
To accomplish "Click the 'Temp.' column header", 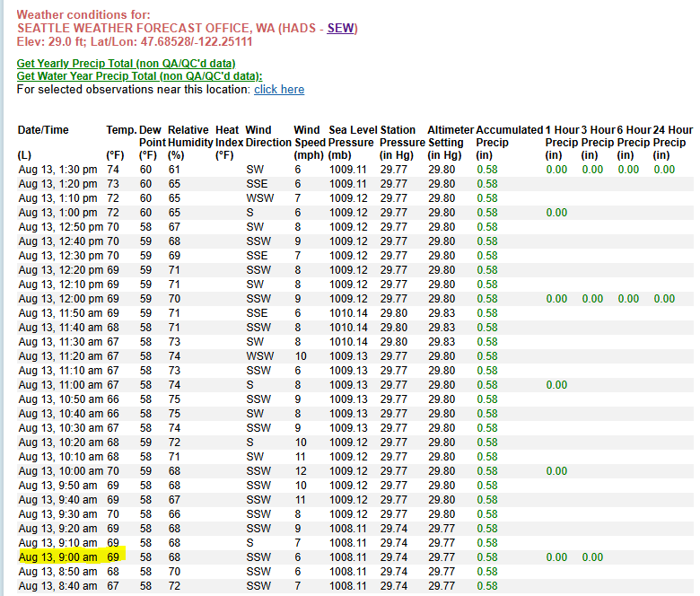I will [x=121, y=130].
